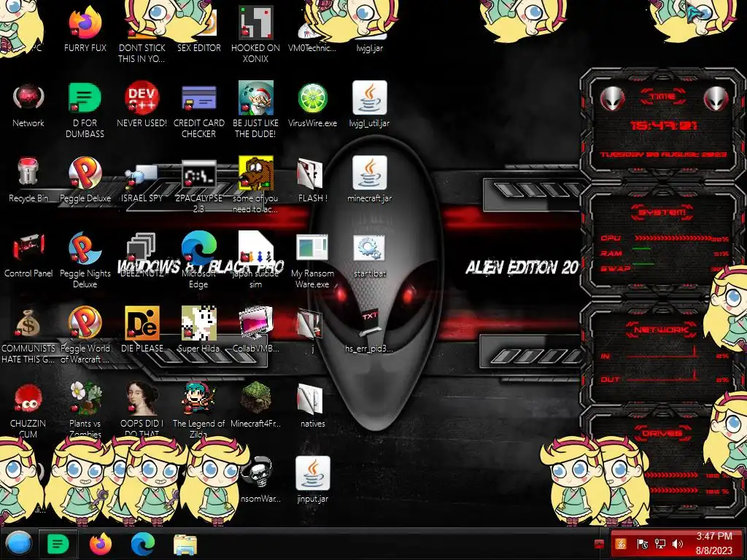The height and width of the screenshot is (560, 747).
Task: Open OOPS DID I DO THAT portrait icon
Action: 142,398
